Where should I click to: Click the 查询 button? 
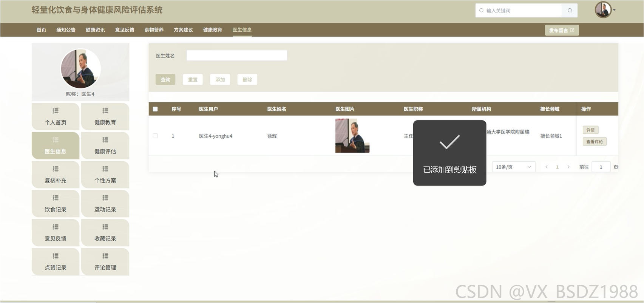point(165,79)
